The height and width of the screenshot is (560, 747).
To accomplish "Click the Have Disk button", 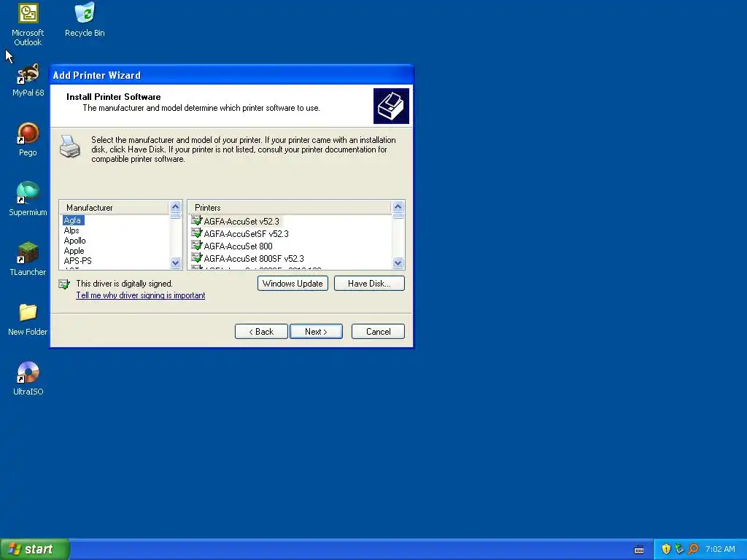I will point(369,284).
